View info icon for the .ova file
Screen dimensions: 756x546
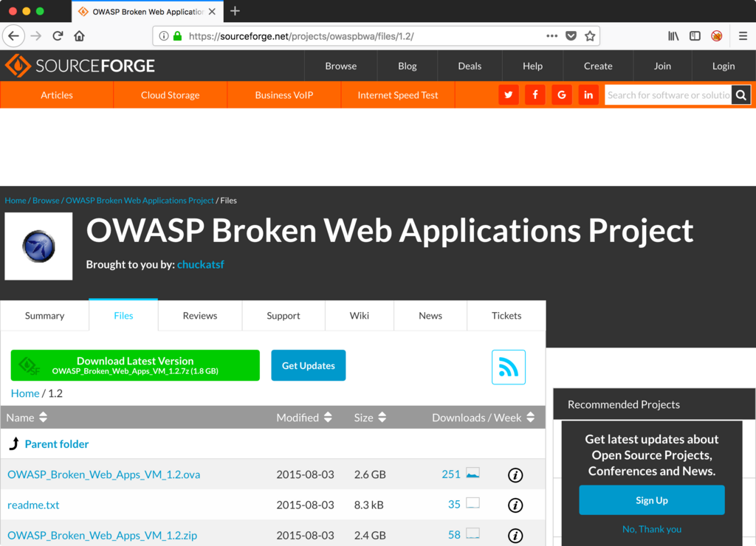click(x=515, y=475)
